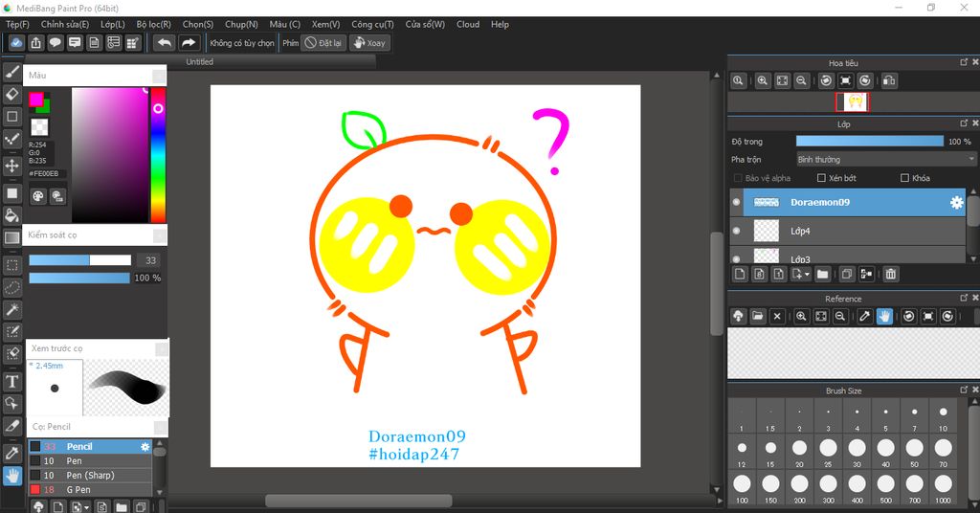Click the Xoay button
Screen dimensions: 980x513
(369, 42)
